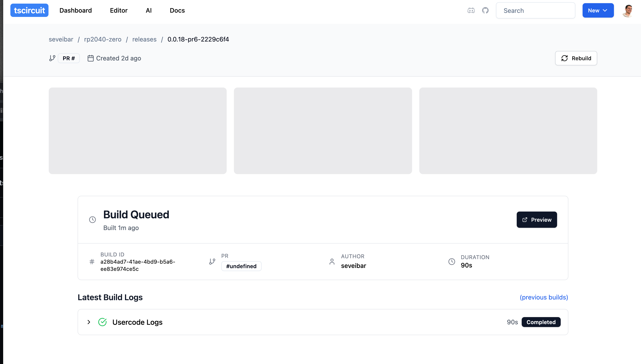
Task: Click the first placeholder preview thumbnail
Action: tap(138, 131)
